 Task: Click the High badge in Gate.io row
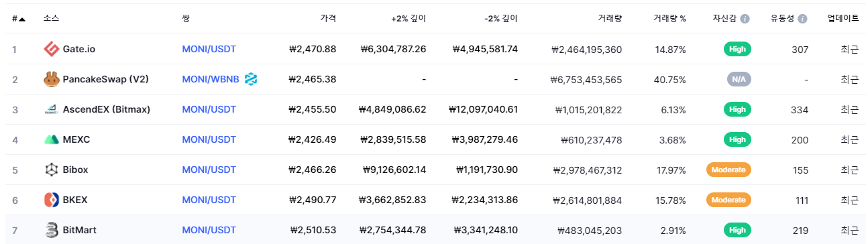point(737,49)
